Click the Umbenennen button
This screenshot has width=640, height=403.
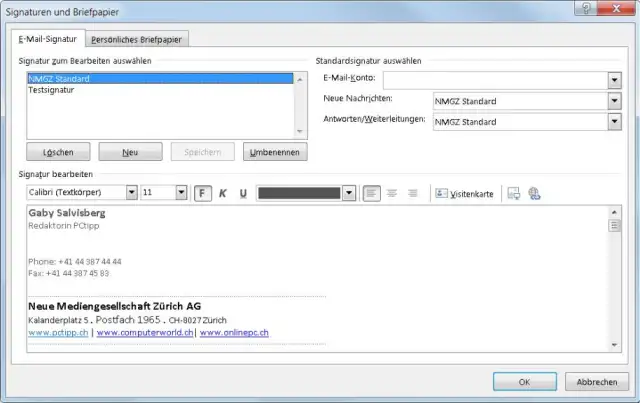[x=275, y=152]
